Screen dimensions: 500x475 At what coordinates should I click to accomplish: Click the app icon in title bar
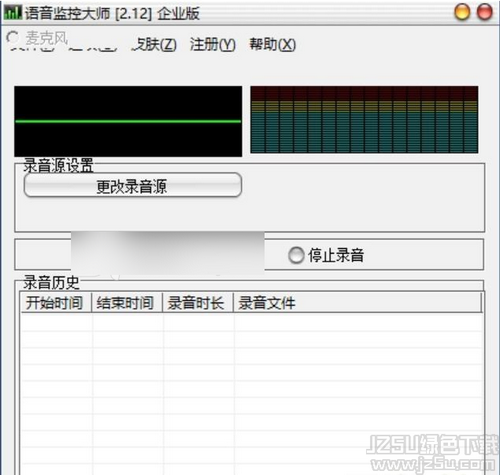[13, 13]
